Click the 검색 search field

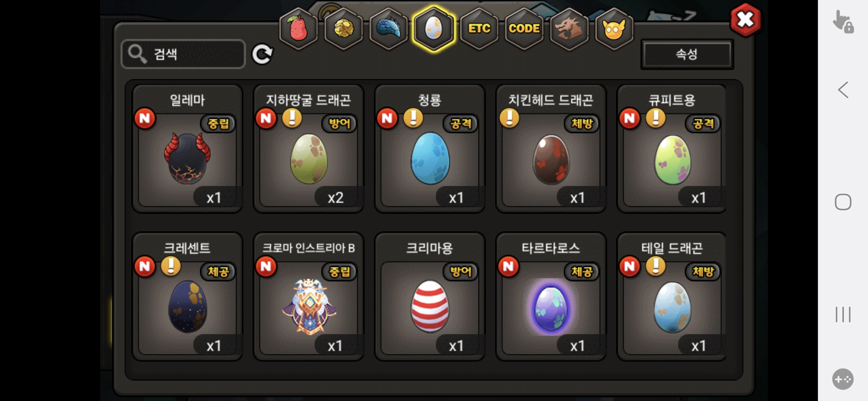click(x=183, y=54)
